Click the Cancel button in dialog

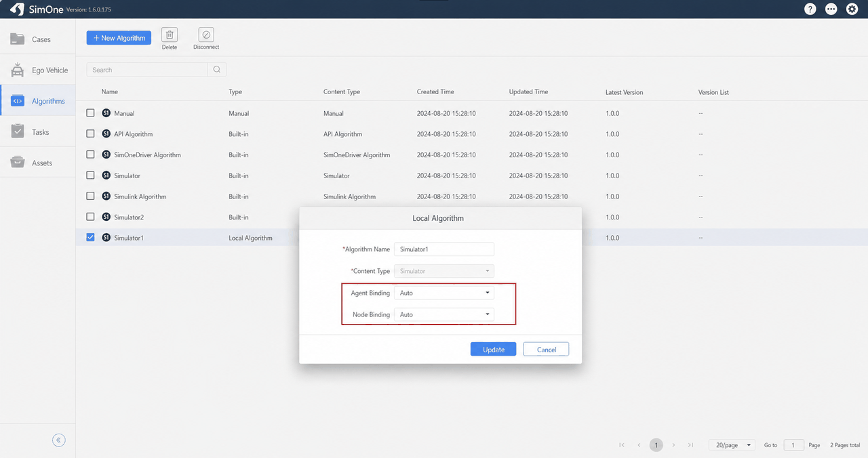pos(546,350)
